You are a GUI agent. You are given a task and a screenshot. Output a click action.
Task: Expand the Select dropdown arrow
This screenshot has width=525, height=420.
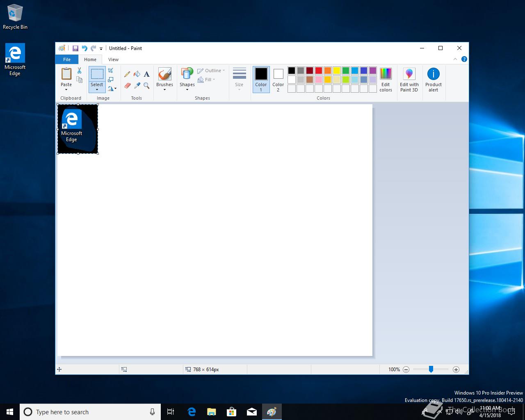(x=97, y=90)
